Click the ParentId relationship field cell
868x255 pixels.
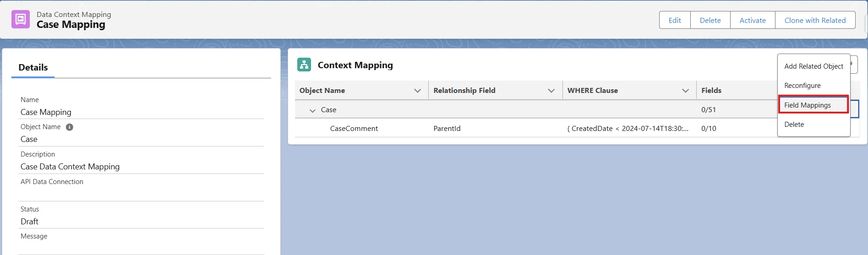447,129
